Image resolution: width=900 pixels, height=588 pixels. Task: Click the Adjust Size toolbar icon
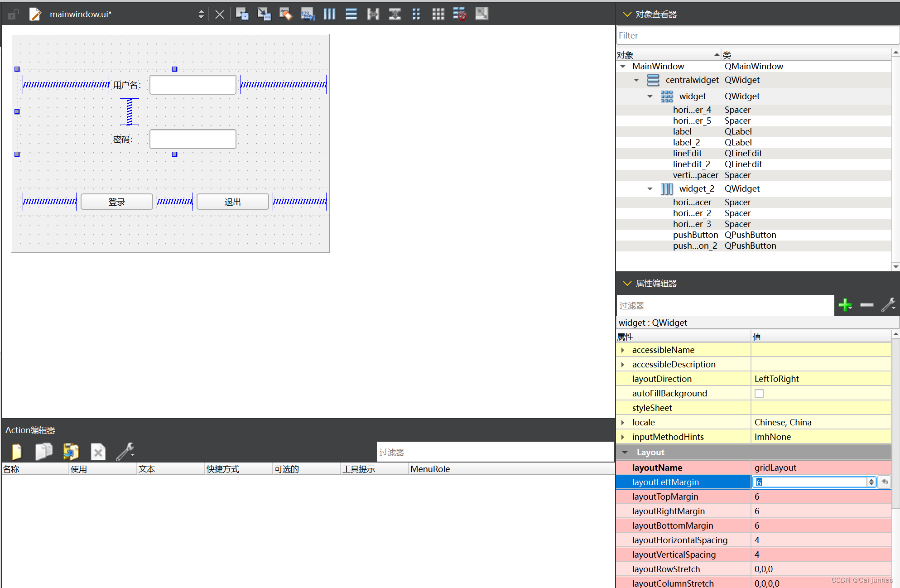[481, 14]
